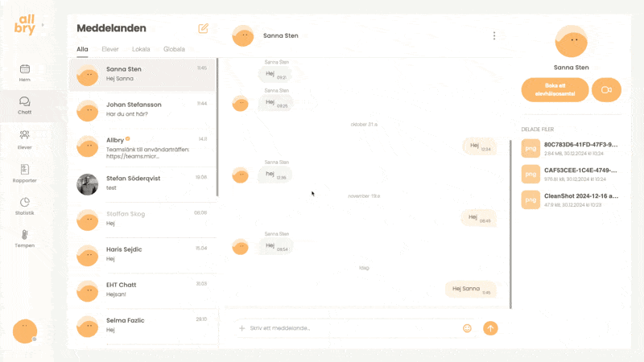The width and height of the screenshot is (644, 362).
Task: Start a video call with Sanna Sten
Action: click(x=606, y=90)
